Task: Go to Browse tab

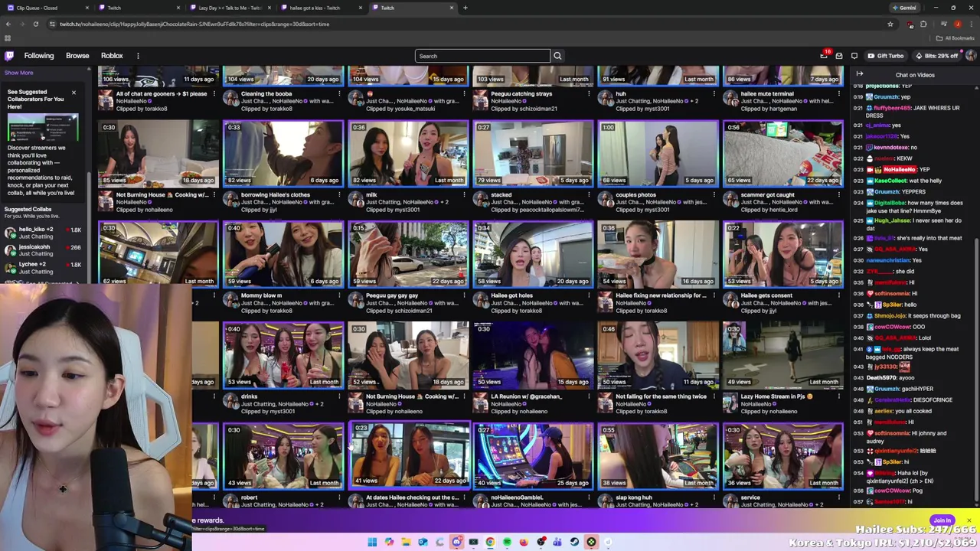Action: [x=77, y=56]
